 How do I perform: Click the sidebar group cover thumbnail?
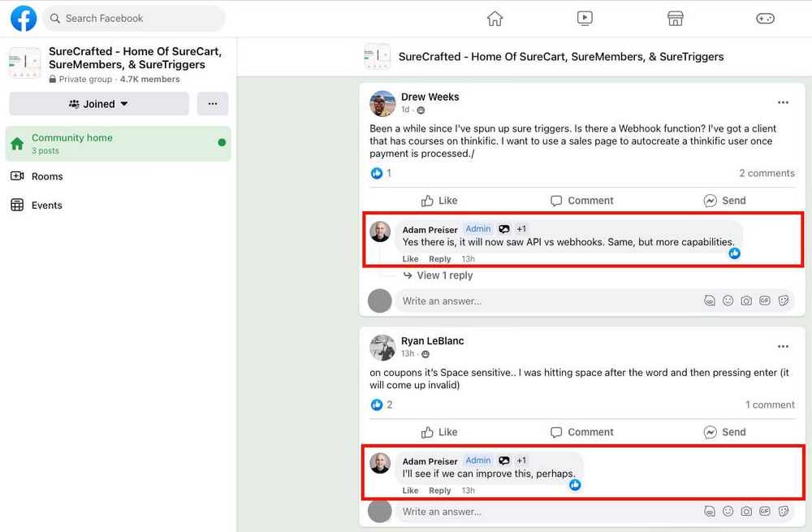[25, 63]
